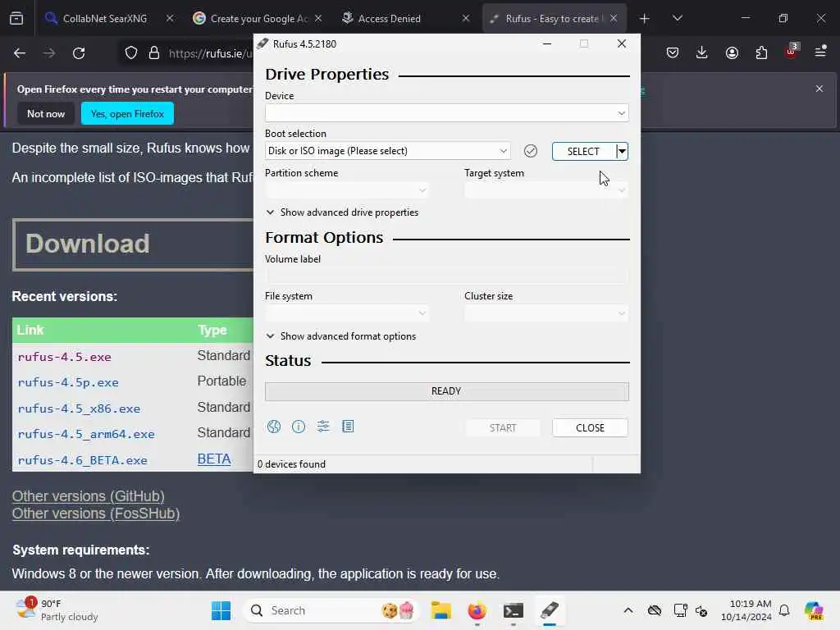Open Firefox downloads panel
The height and width of the screenshot is (630, 840).
tap(702, 52)
